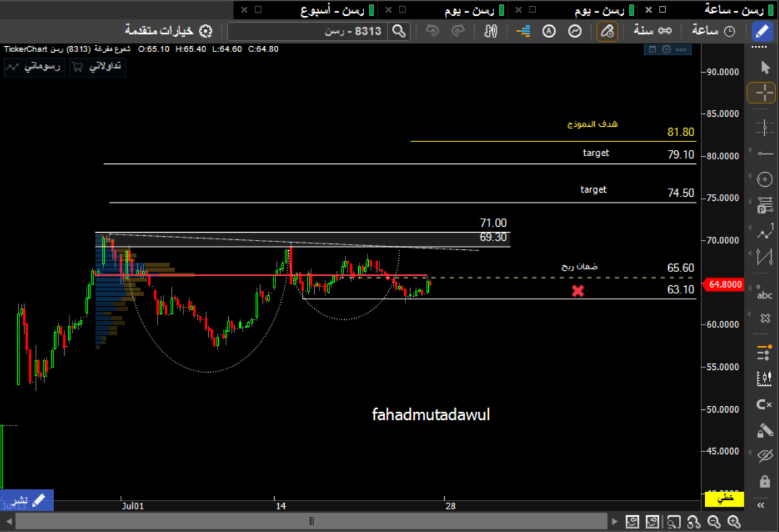The width and height of the screenshot is (779, 532).
Task: Click the zoom-to-region magnifier icon
Action: click(x=673, y=521)
